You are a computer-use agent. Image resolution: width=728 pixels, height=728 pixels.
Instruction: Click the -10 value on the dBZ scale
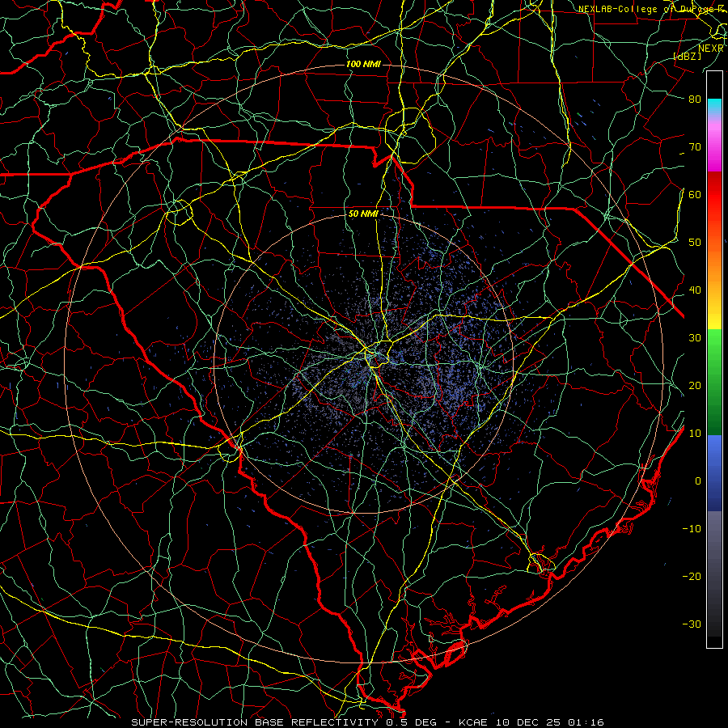(692, 529)
